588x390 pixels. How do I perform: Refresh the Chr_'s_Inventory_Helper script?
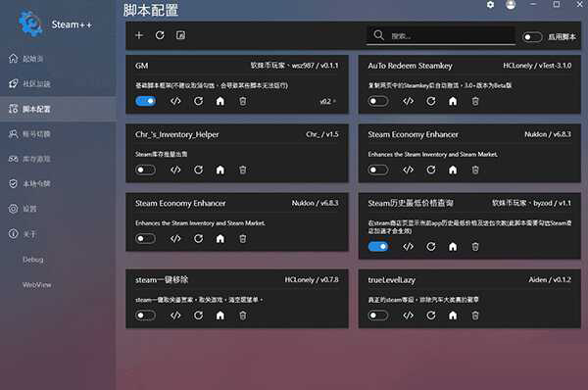198,170
